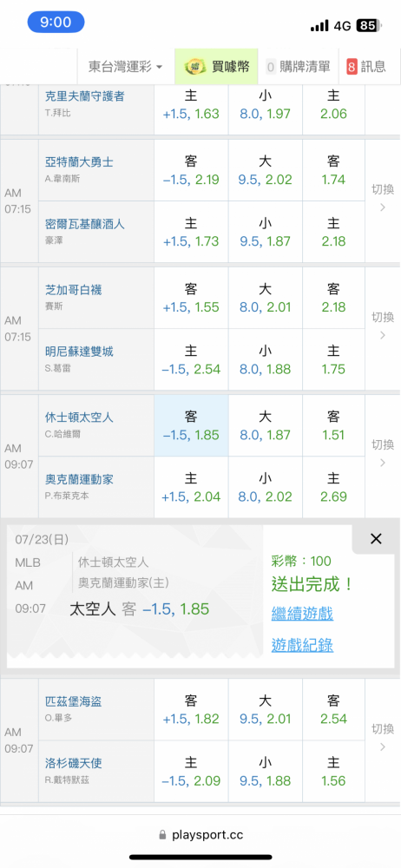Viewport: 401px width, 868px height.
Task: Switch view for Braves vs Brewers game
Action: pos(383,198)
